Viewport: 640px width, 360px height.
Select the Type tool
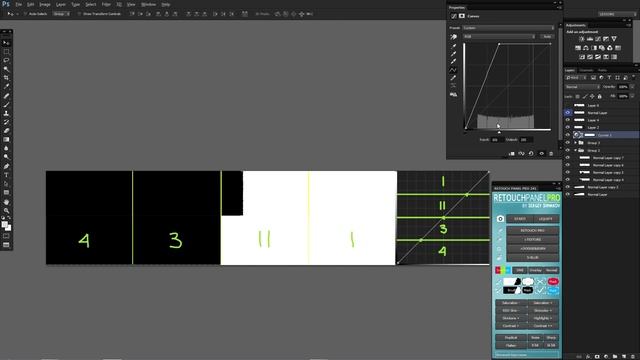[x=6, y=175]
